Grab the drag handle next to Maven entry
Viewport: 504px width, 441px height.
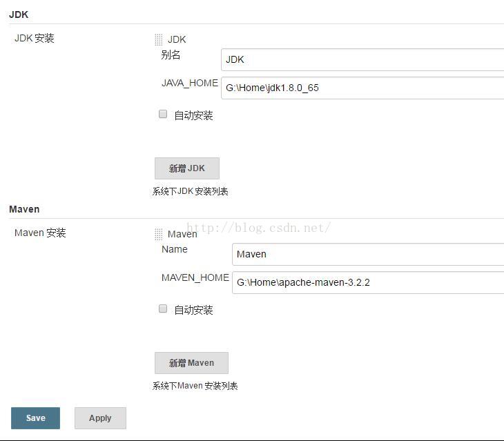(x=159, y=235)
